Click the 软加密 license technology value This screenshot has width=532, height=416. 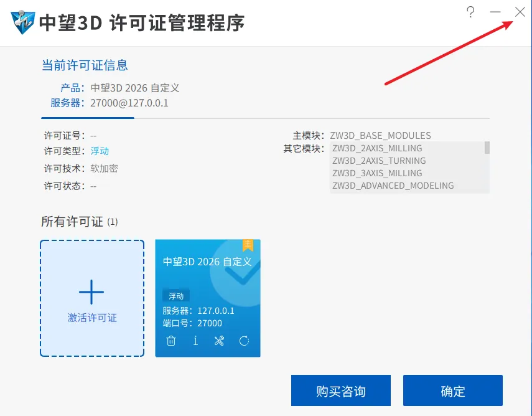coord(104,168)
